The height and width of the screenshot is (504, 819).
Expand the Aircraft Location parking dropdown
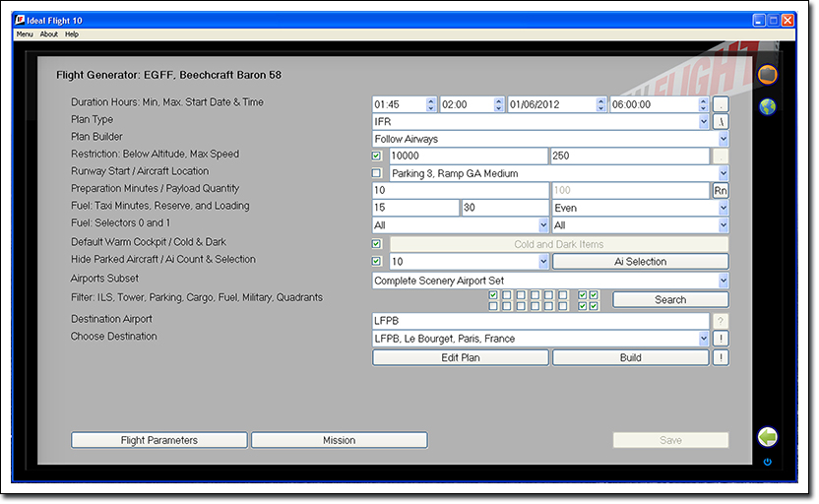(723, 173)
